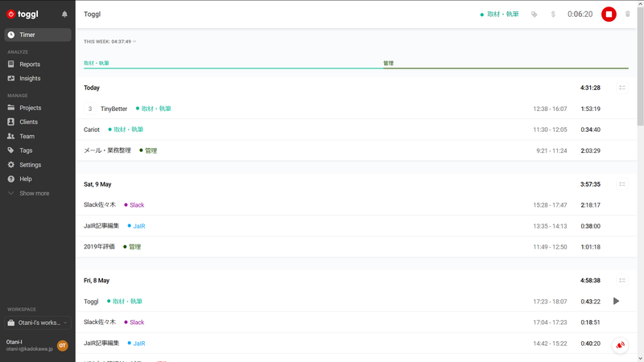This screenshot has width=644, height=362.
Task: Open the Otani-I's workspace dropdown
Action: pos(37,323)
